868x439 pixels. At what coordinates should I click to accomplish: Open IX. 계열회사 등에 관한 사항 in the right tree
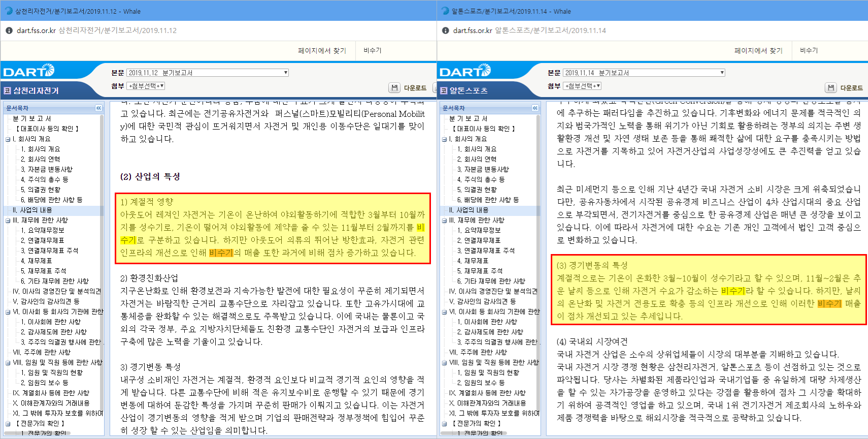(487, 393)
